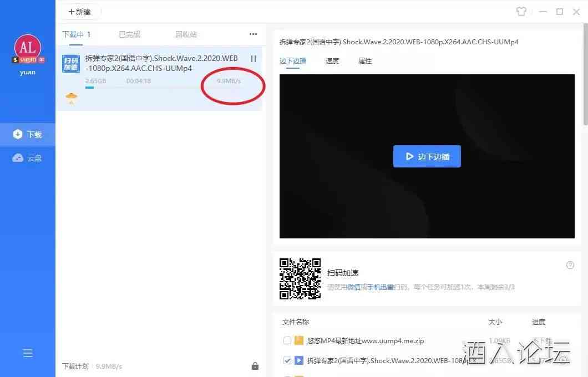
Task: Check the 悠悠MP4最新地址 zip file checkbox
Action: pyautogui.click(x=287, y=340)
